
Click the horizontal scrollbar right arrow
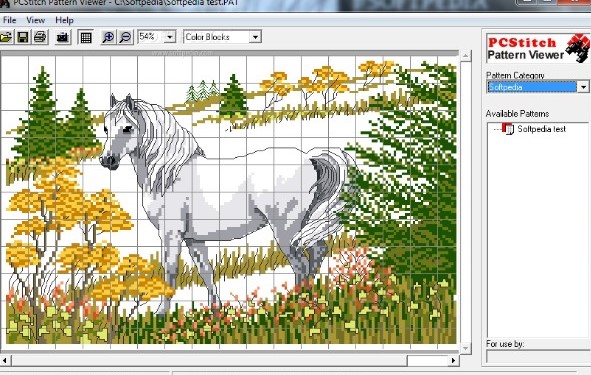click(x=453, y=361)
